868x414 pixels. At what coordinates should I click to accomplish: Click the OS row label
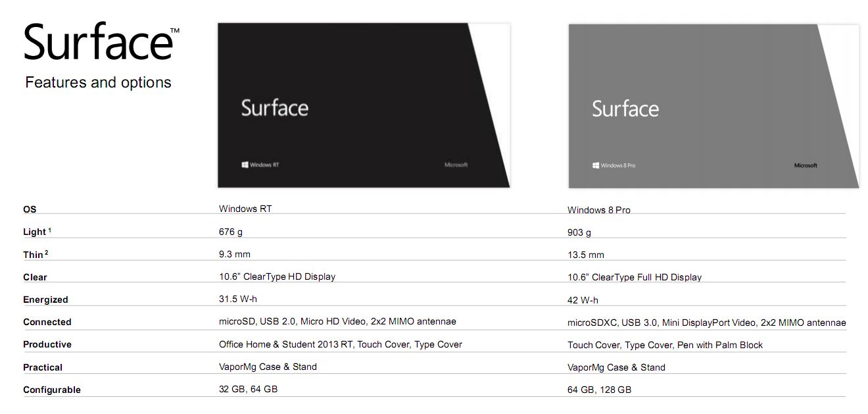coord(30,209)
